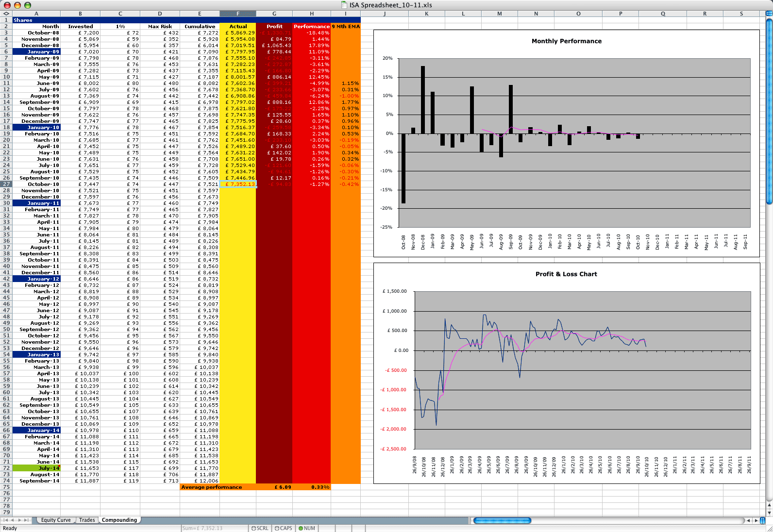This screenshot has width=773, height=532.
Task: Click the vertical scrollbar thumb
Action: [x=769, y=112]
